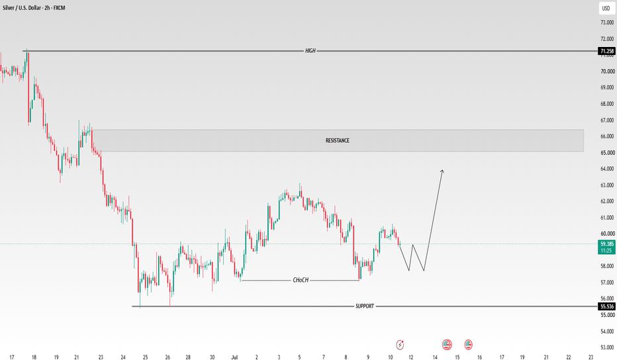The width and height of the screenshot is (617, 364).
Task: Click the 10 date label on time axis
Action: [391, 357]
